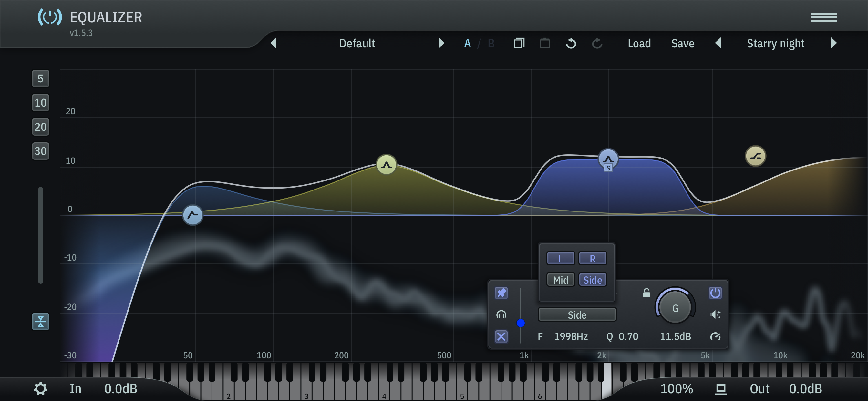The height and width of the screenshot is (401, 868).
Task: Click the blue dot on band vertical slider
Action: point(520,323)
